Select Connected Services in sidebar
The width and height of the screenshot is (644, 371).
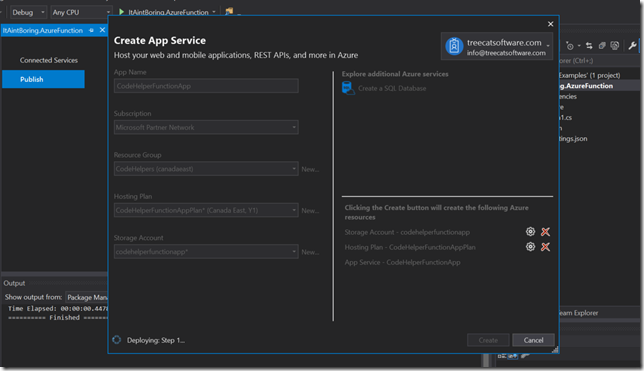pos(48,60)
